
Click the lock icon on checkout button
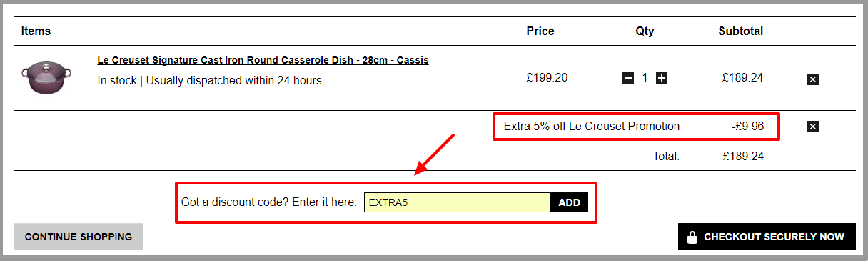(692, 237)
